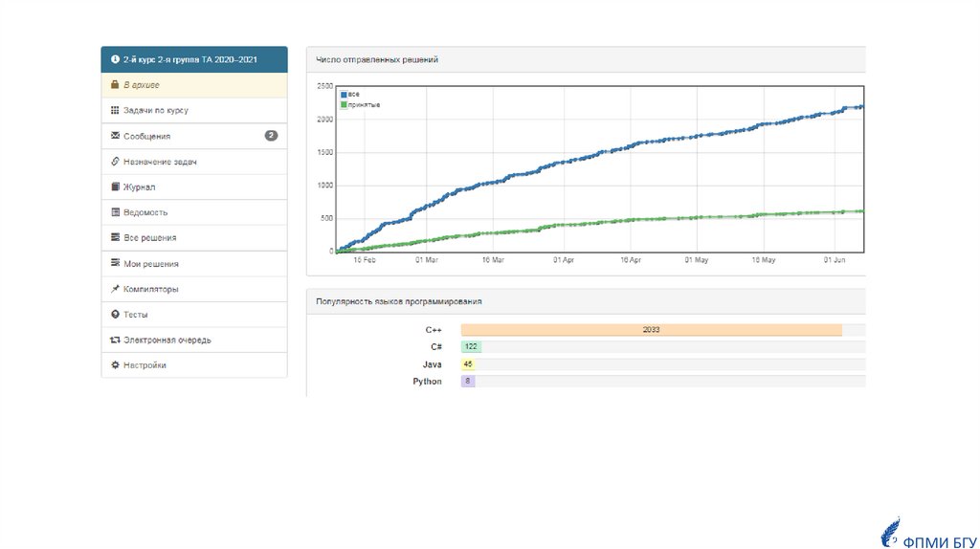This screenshot has height=549, width=980.
Task: Click the ФПМИ БГУ logo
Action: [925, 536]
